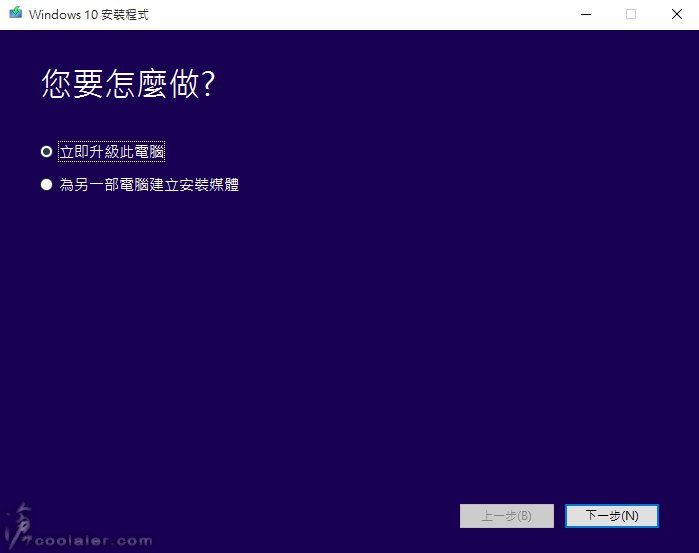Close the Windows 10 安裝程式 window

coord(676,14)
